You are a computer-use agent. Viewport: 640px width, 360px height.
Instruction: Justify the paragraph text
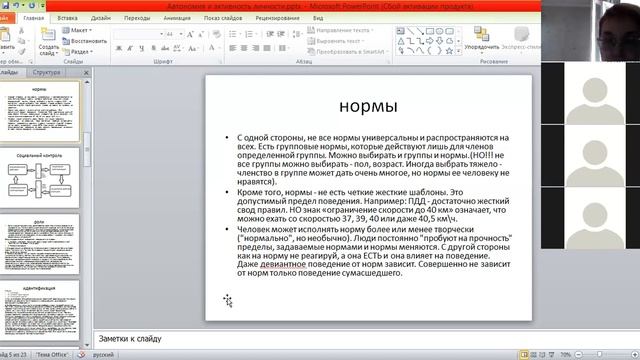(x=267, y=48)
